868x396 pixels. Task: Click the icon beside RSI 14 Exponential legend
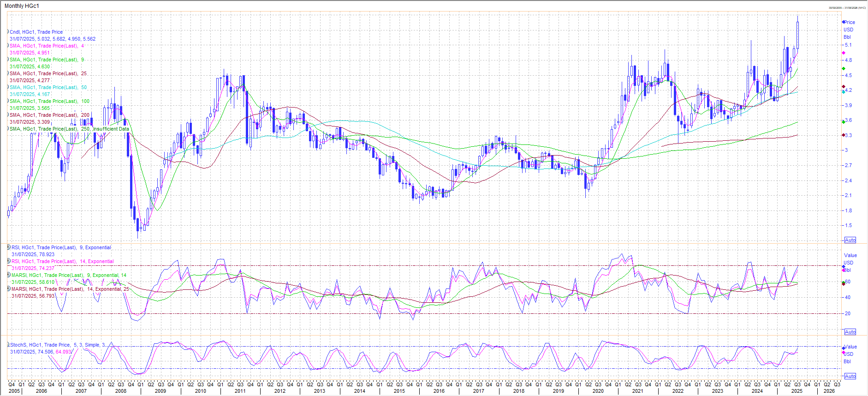coord(9,261)
